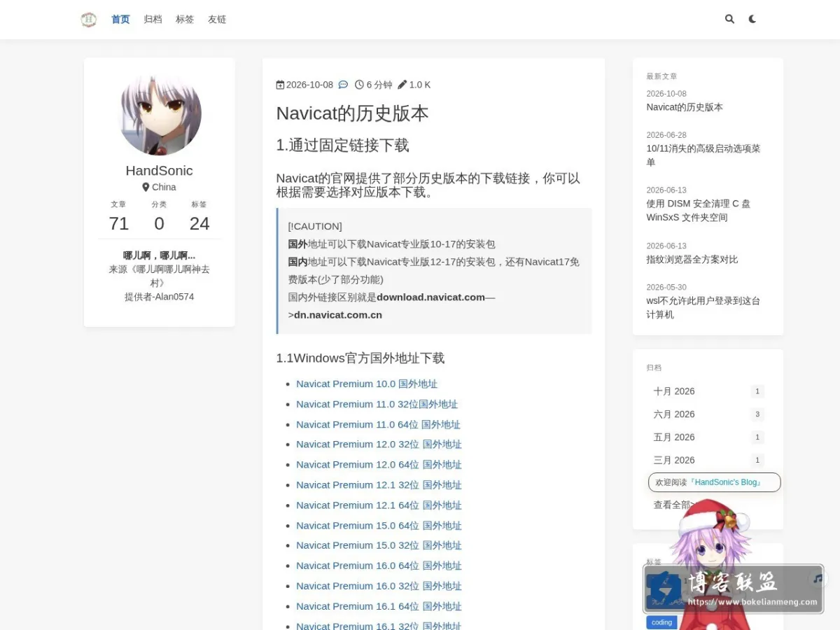Click the HandSonic author name
840x630 pixels.
coord(160,171)
